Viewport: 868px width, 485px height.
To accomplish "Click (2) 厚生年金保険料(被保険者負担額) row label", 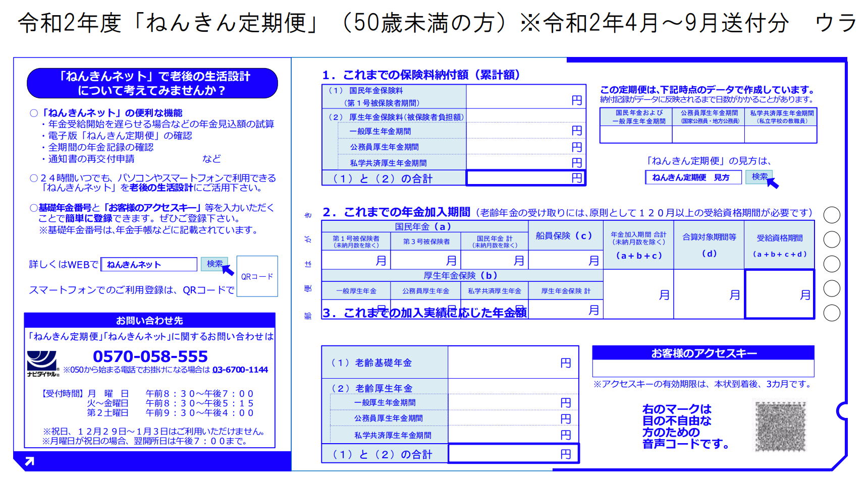I will (396, 117).
